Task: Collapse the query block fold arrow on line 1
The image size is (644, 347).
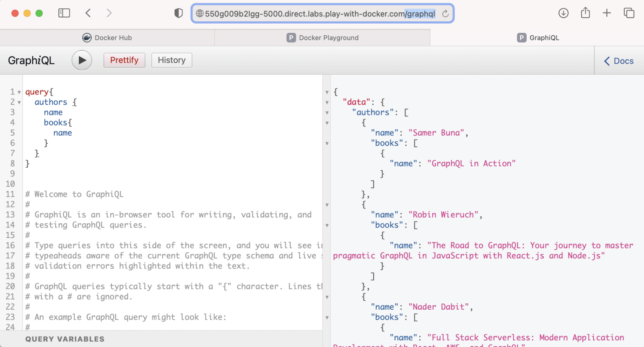Action: 19,92
